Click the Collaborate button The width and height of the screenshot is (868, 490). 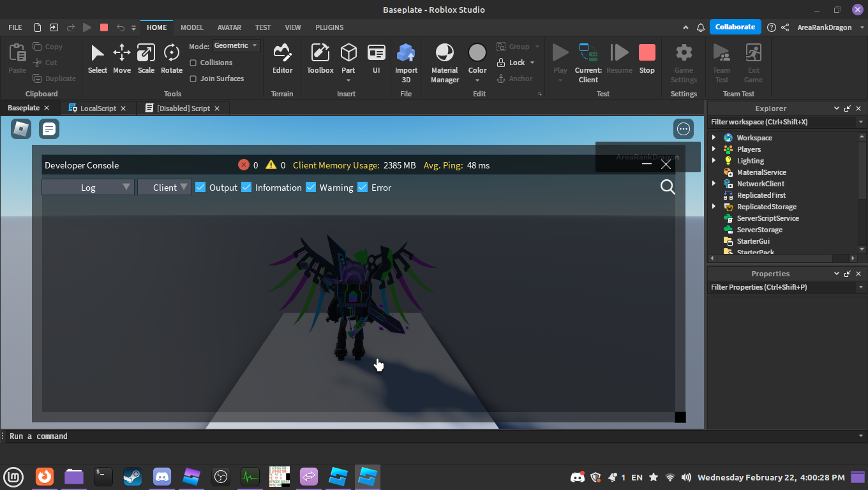coord(735,27)
